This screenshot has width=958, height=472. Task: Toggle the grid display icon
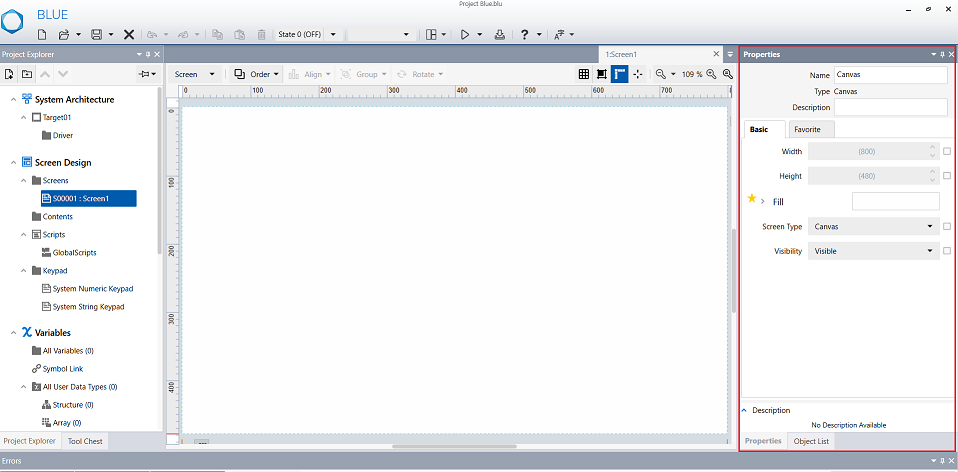pyautogui.click(x=584, y=74)
